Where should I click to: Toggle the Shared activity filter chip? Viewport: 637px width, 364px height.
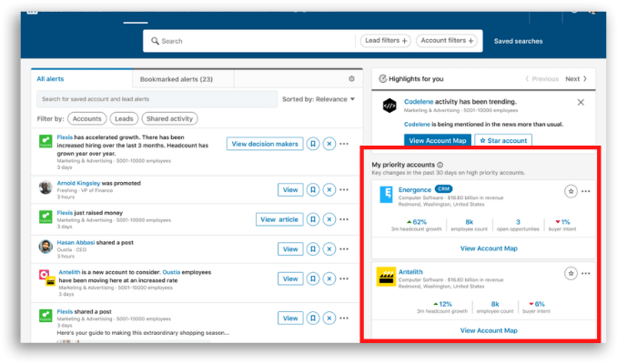click(169, 118)
